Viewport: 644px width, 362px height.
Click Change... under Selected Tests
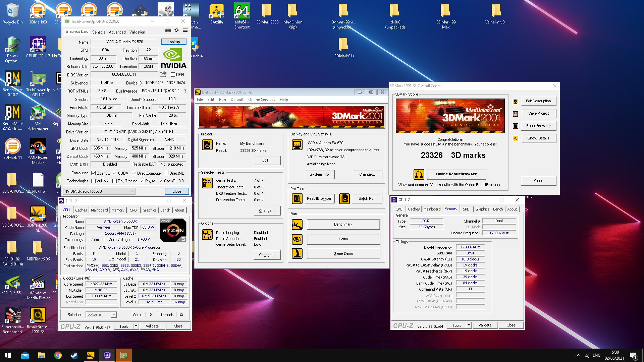(267, 210)
